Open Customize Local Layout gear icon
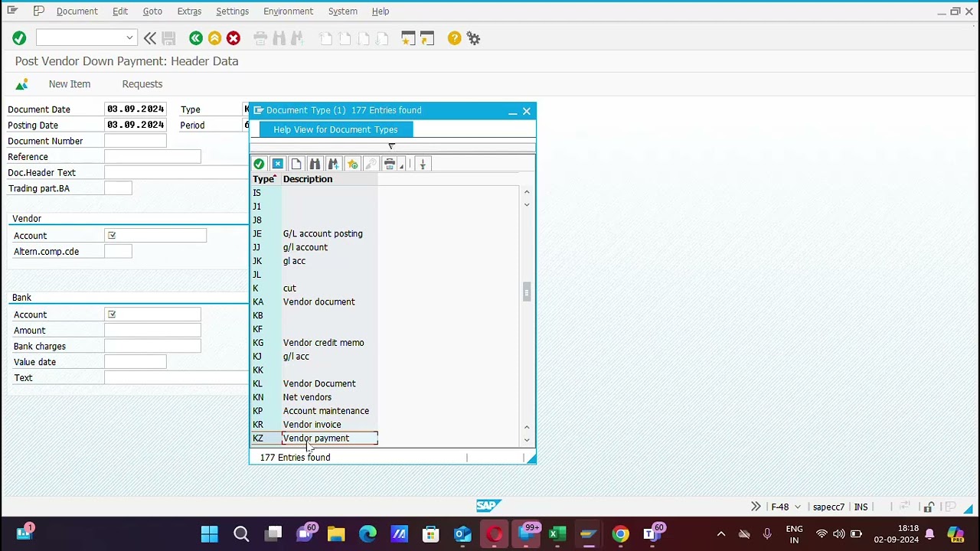 473,37
